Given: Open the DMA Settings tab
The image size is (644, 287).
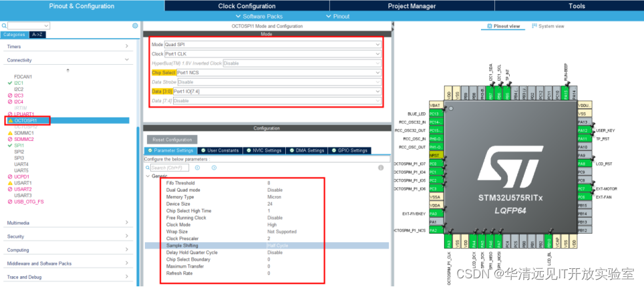Looking at the screenshot, I should 307,150.
